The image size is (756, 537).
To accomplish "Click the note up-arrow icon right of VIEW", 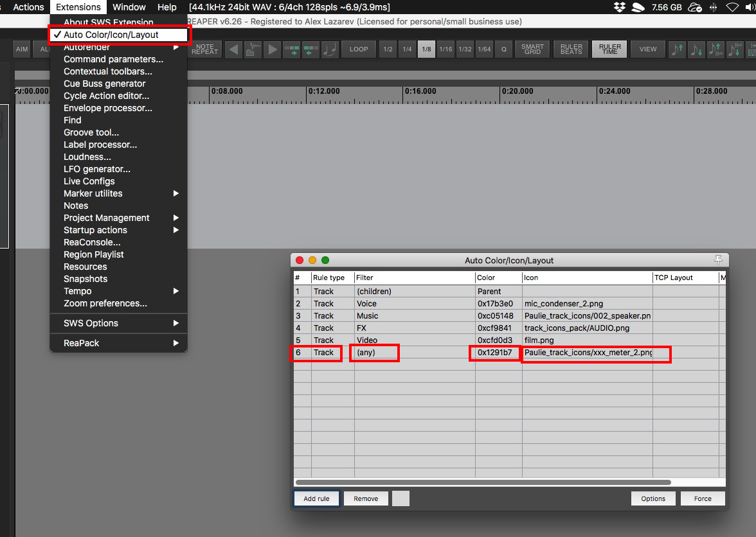I will 677,49.
